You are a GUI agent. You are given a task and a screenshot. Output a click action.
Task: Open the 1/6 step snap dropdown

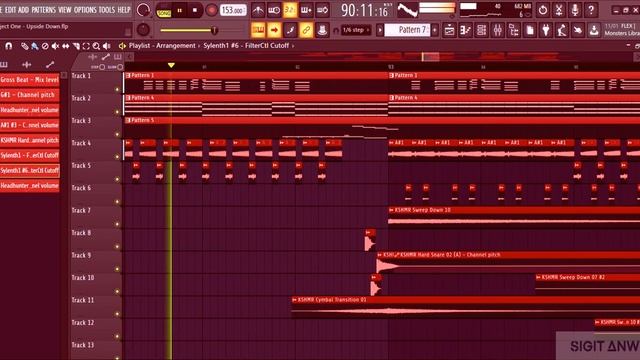click(x=356, y=30)
